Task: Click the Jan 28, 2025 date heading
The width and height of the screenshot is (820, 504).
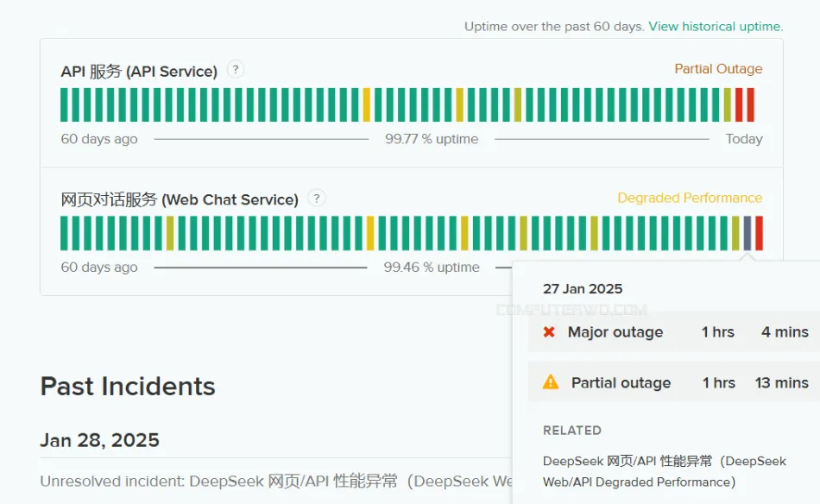Action: 99,440
